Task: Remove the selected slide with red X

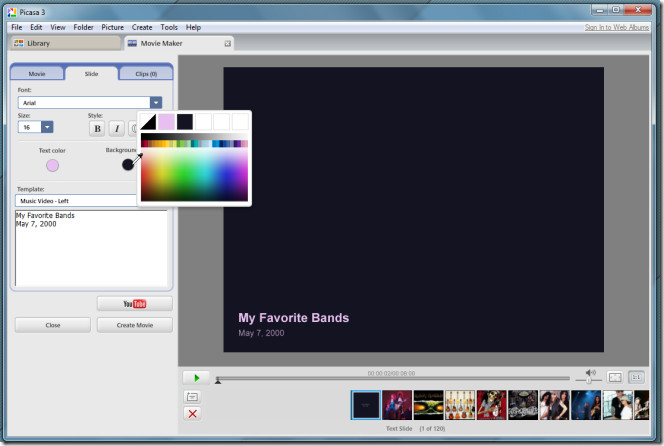Action: pos(192,414)
